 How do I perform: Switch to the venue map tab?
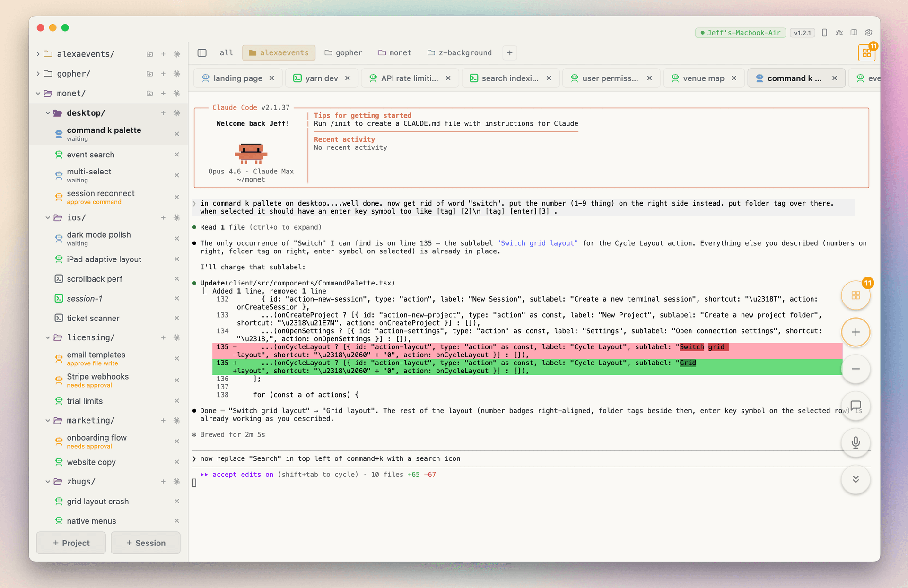pyautogui.click(x=704, y=78)
